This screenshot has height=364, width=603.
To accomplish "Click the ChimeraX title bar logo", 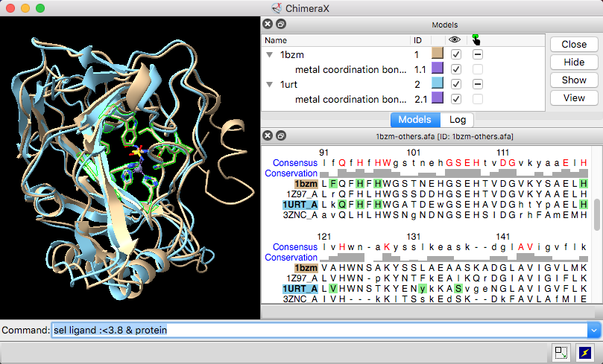I will point(276,8).
